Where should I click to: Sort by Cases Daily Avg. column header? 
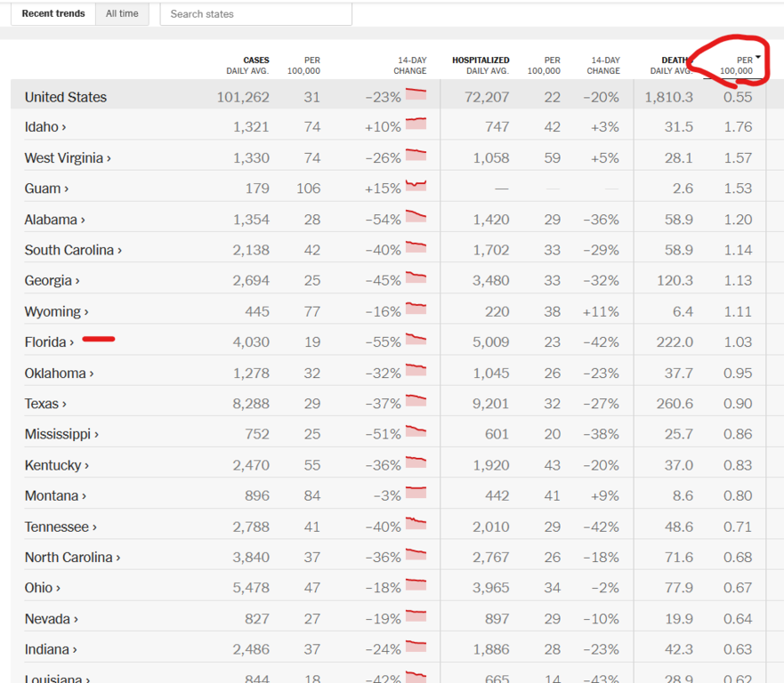tap(248, 65)
